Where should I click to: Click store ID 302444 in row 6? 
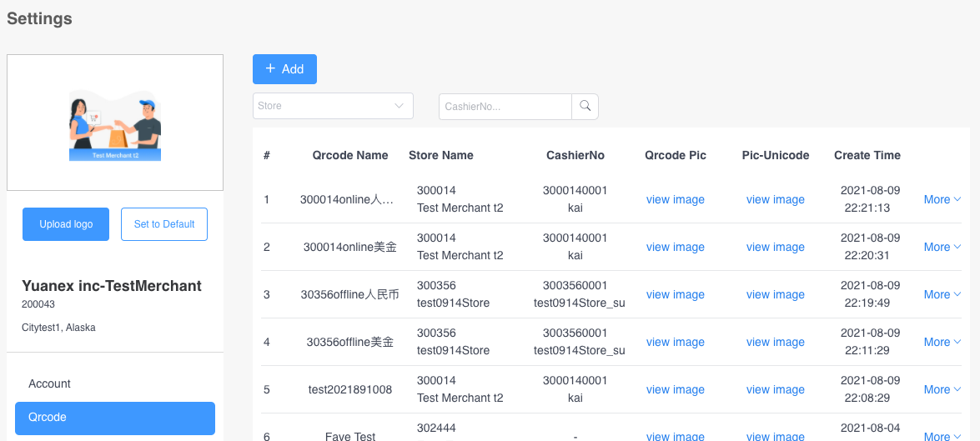click(436, 428)
